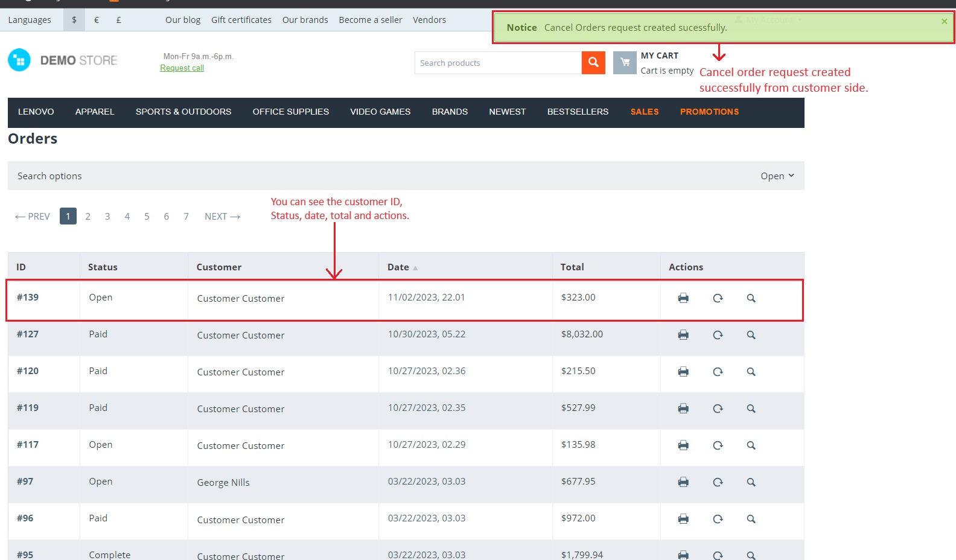View details magnifier for order #96
956x560 pixels.
pos(751,519)
